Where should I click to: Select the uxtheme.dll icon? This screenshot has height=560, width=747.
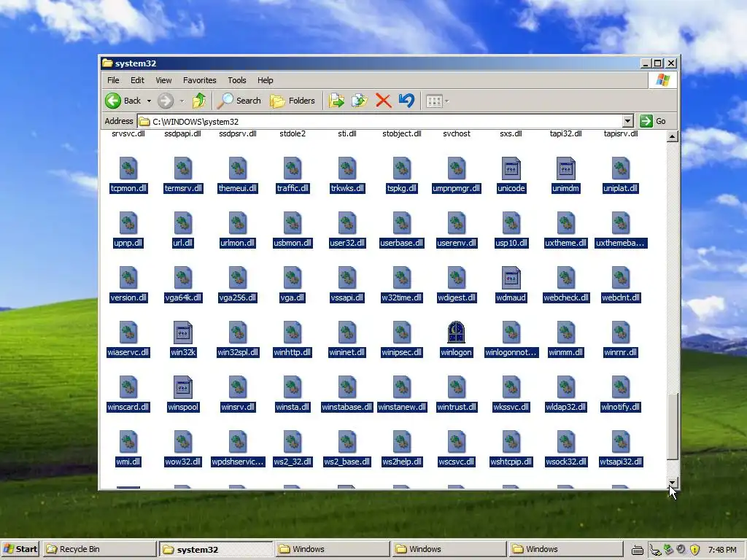coord(566,223)
